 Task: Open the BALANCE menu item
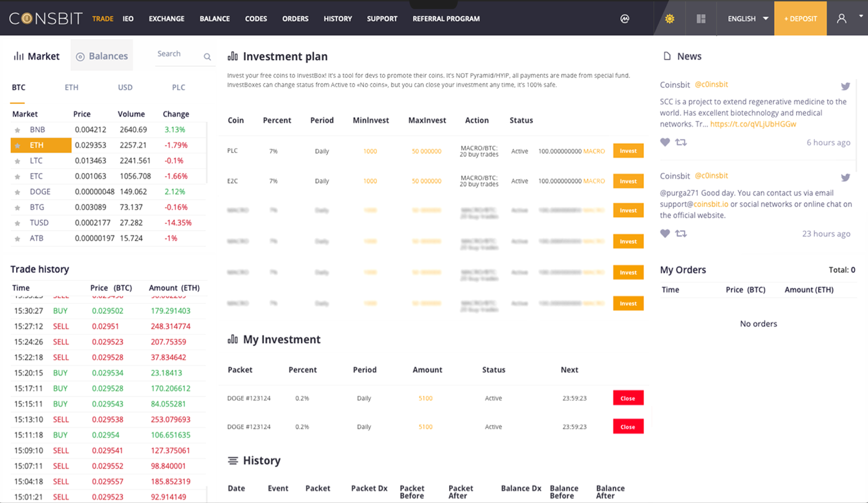(215, 18)
